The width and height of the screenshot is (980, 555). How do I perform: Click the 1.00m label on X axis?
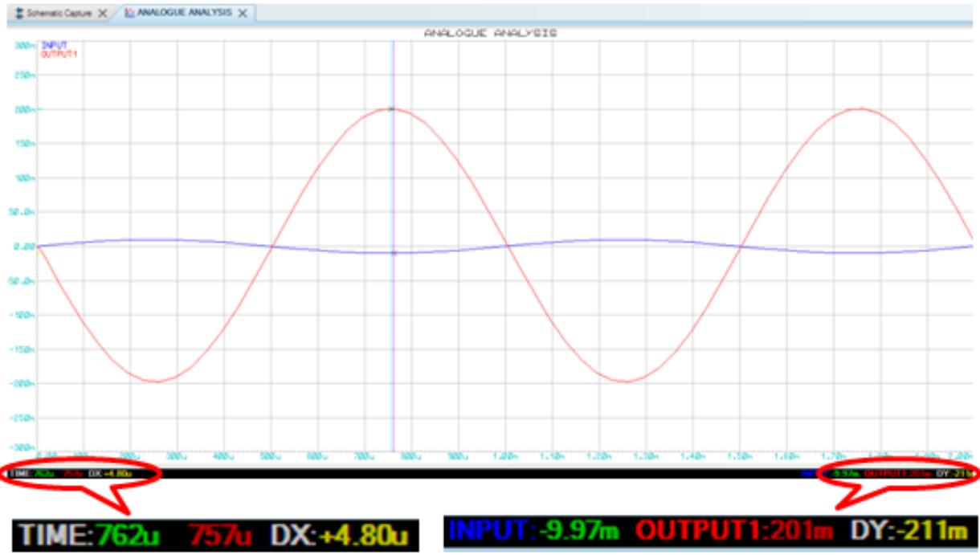click(x=506, y=455)
